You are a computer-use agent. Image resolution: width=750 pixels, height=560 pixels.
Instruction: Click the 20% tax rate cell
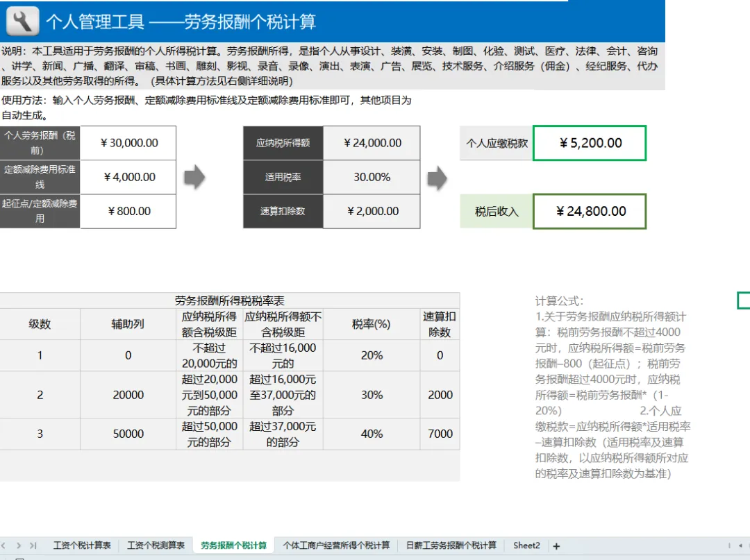click(x=372, y=355)
